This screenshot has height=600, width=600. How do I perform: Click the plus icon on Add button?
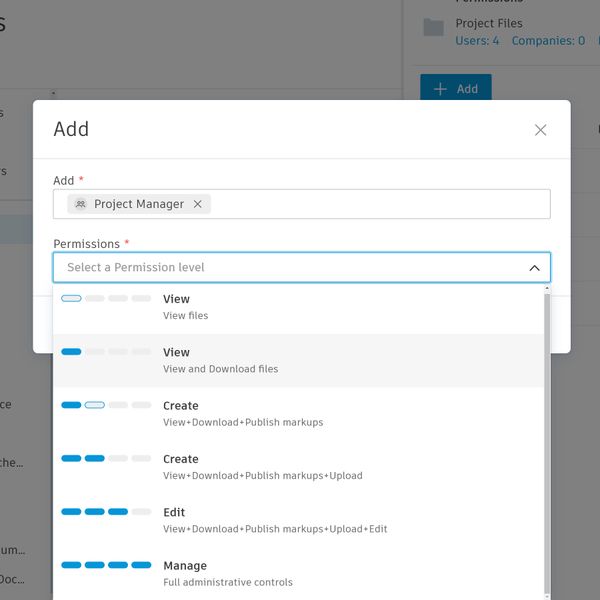click(x=441, y=89)
